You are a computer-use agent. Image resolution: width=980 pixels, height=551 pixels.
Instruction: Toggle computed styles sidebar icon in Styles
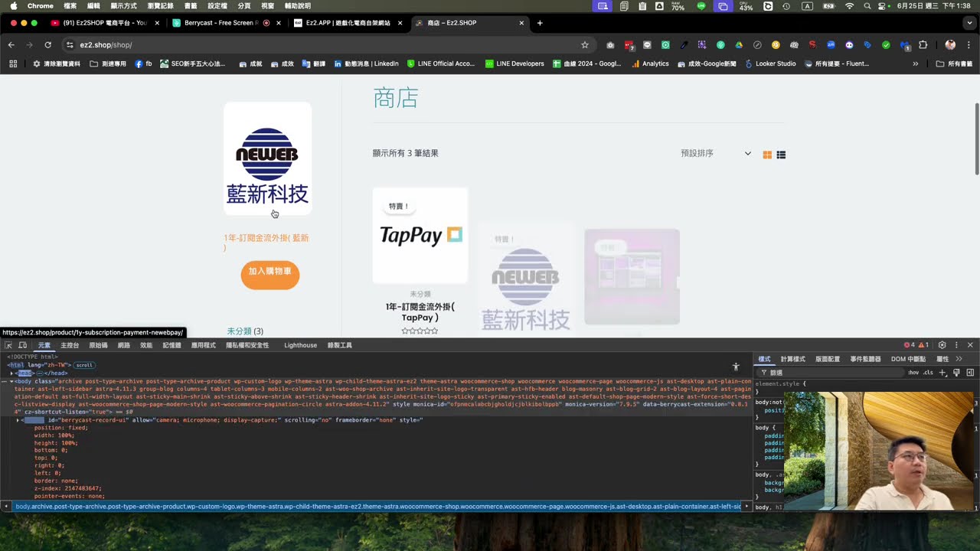click(970, 373)
